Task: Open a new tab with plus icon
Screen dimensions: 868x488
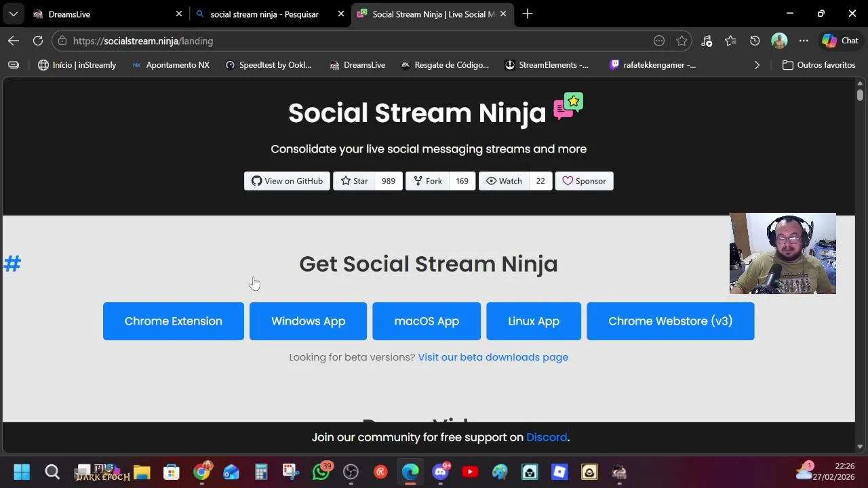Action: tap(528, 14)
